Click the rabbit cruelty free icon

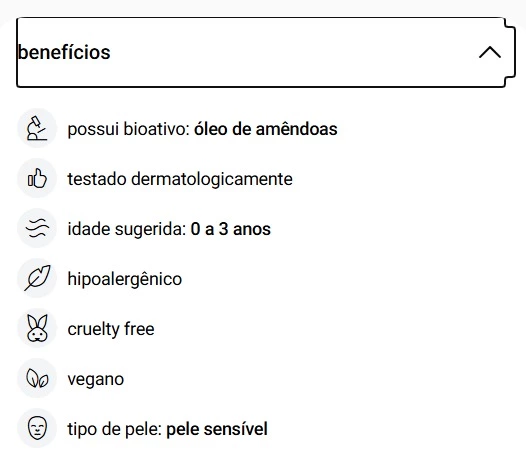(x=37, y=328)
